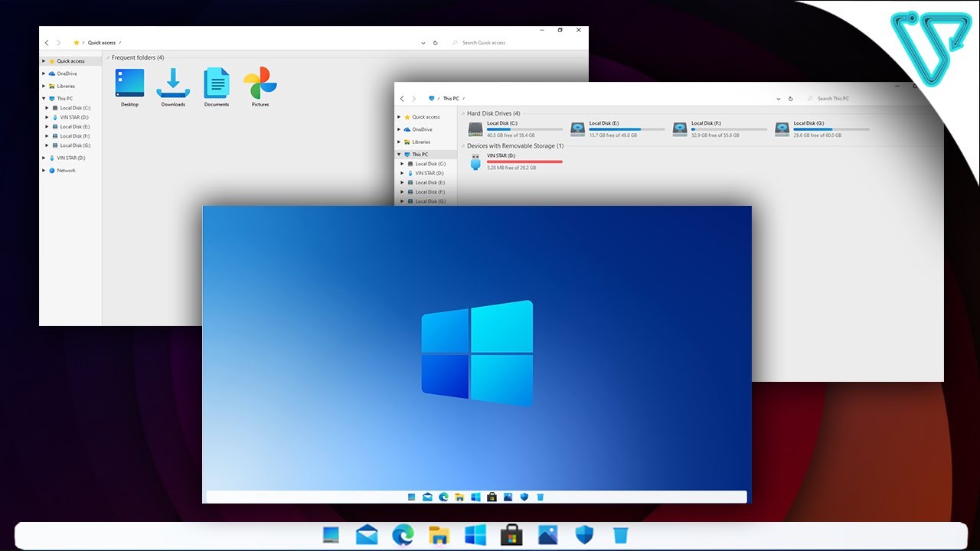Select This PC item in right window sidebar

tap(426, 154)
